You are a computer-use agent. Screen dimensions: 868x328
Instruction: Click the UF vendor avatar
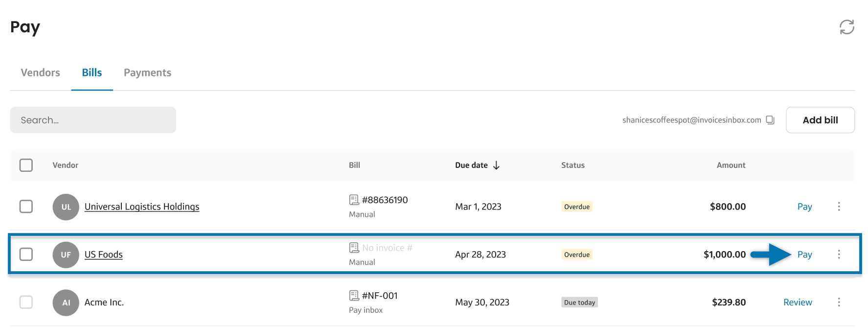(x=66, y=255)
